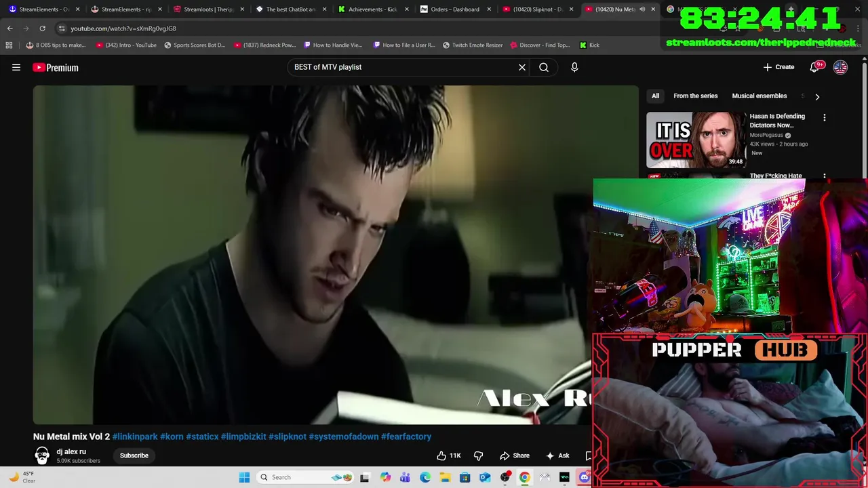The width and height of the screenshot is (868, 488).
Task: Open Microsoft Teams from the taskbar
Action: click(x=405, y=477)
